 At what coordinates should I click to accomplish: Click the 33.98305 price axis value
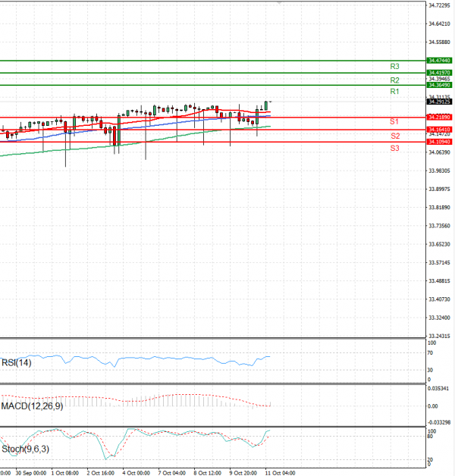tap(439, 171)
